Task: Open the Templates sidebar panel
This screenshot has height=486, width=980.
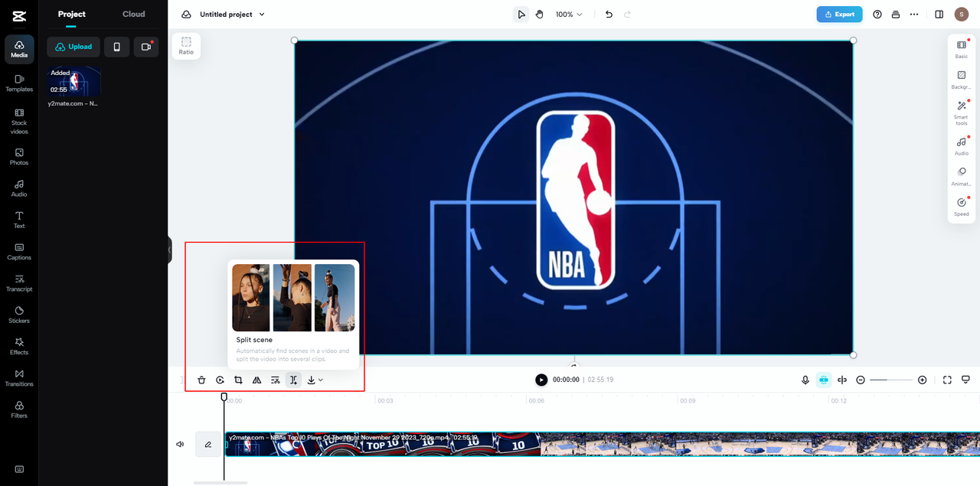Action: pyautogui.click(x=19, y=83)
